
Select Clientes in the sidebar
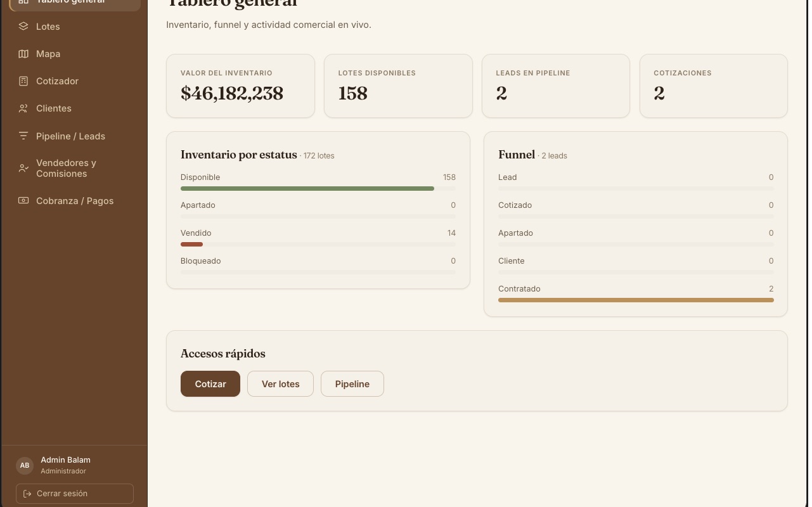coord(75,108)
